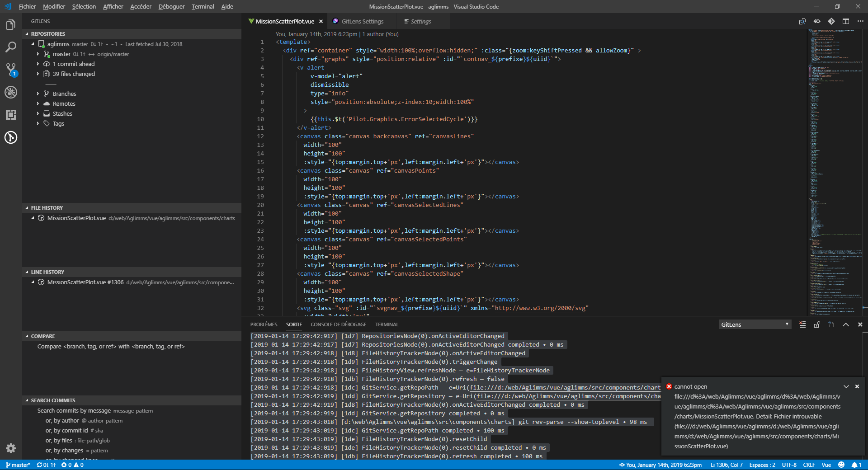868x470 pixels.
Task: Open the Terminal menu
Action: 203,6
